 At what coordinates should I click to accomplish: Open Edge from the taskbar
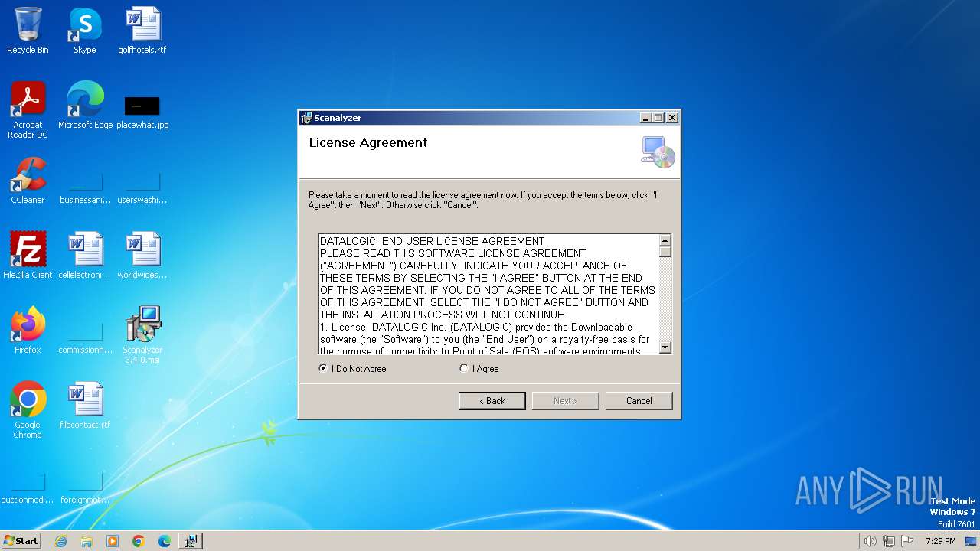(165, 541)
